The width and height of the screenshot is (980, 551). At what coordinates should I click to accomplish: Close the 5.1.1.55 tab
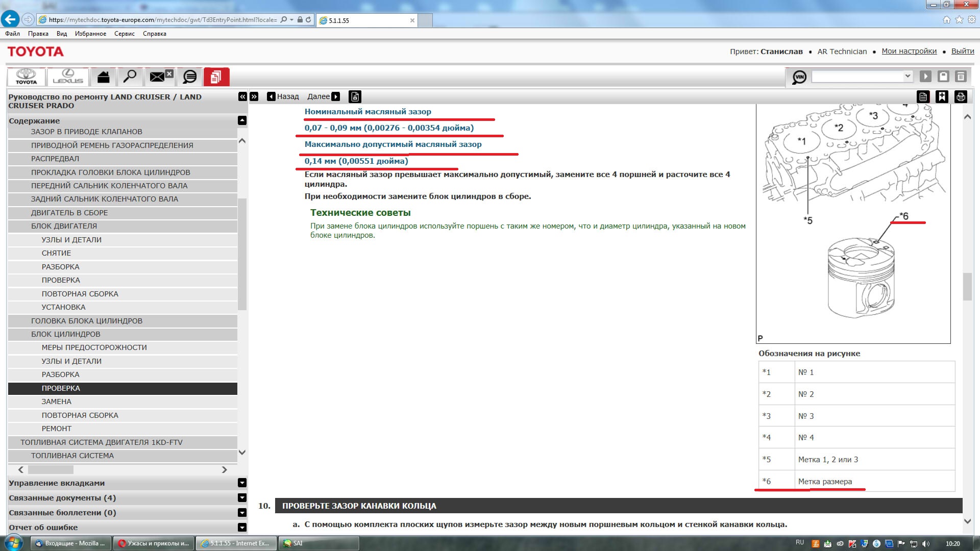tap(412, 20)
